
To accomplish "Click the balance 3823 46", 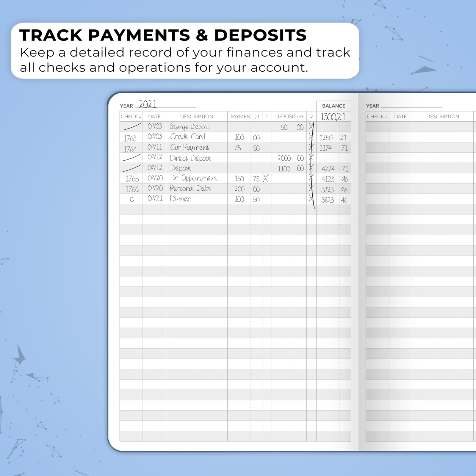I will point(334,200).
